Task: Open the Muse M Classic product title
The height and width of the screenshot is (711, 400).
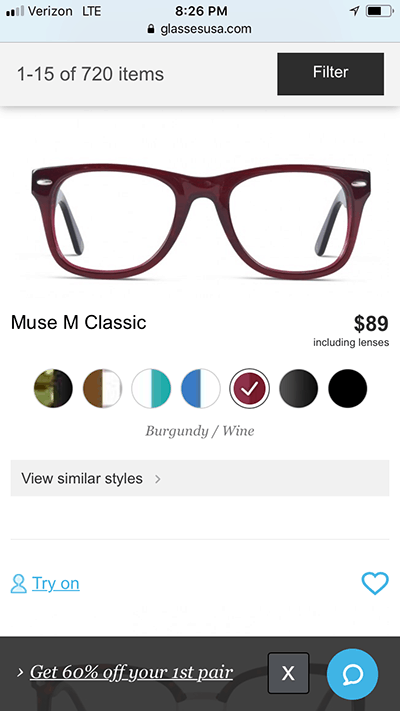Action: click(78, 322)
